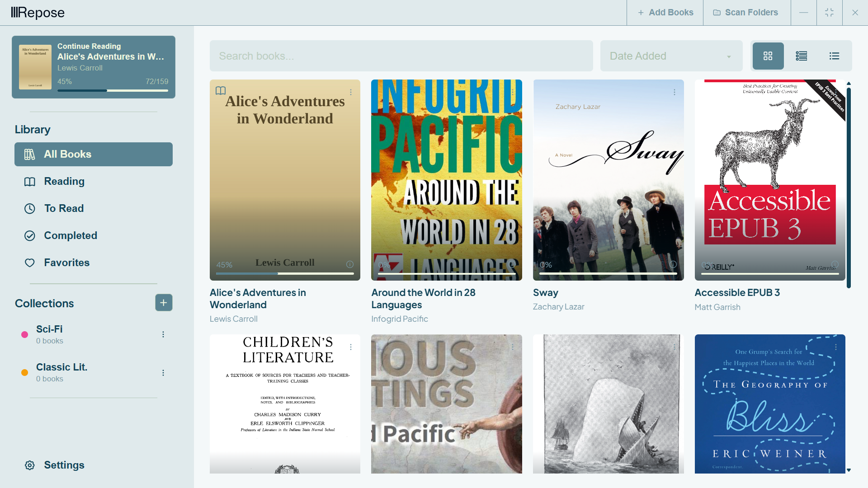
Task: Open three-dot menu on Sway cover
Action: [674, 92]
